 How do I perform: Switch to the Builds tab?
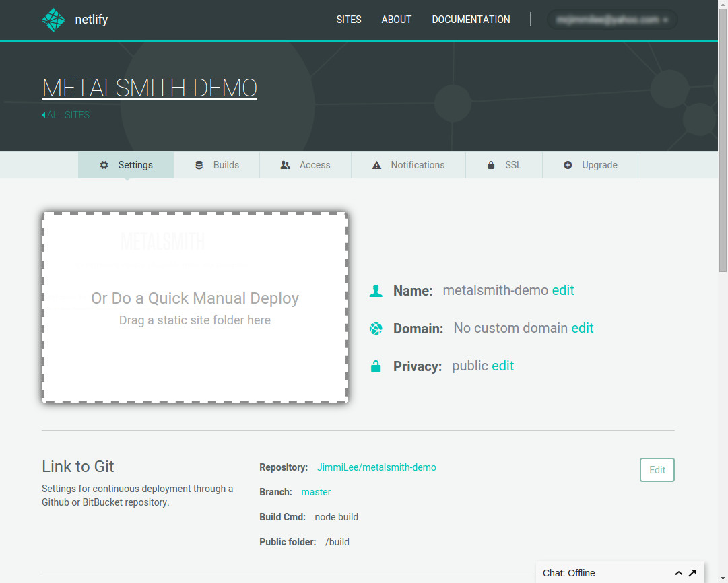(x=217, y=165)
